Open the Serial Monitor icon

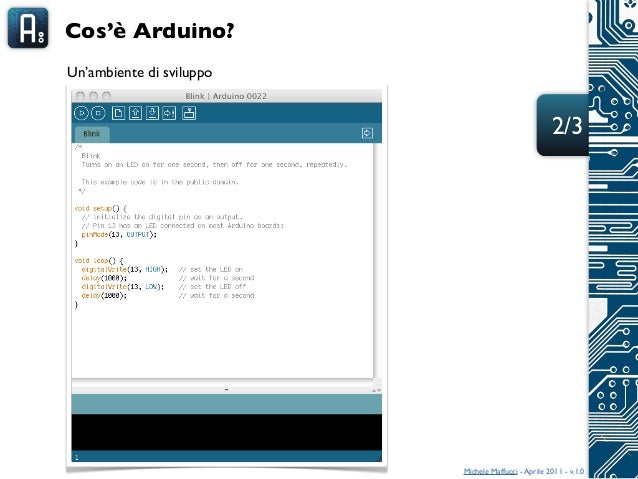189,113
